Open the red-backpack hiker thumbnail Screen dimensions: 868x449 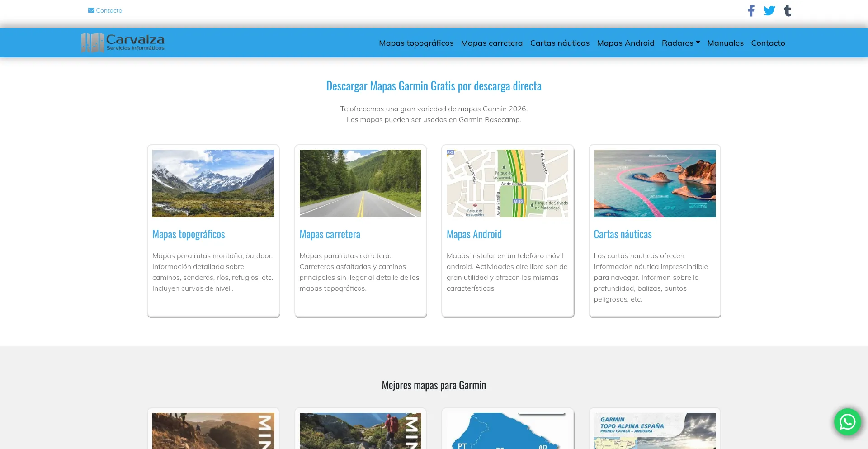[x=360, y=431]
